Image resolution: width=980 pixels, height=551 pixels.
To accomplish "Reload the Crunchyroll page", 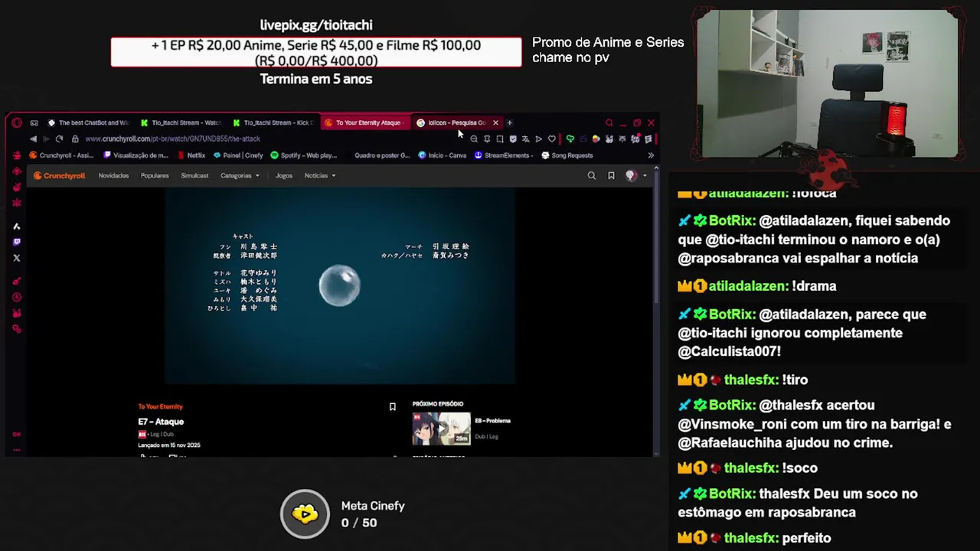I will (x=59, y=139).
